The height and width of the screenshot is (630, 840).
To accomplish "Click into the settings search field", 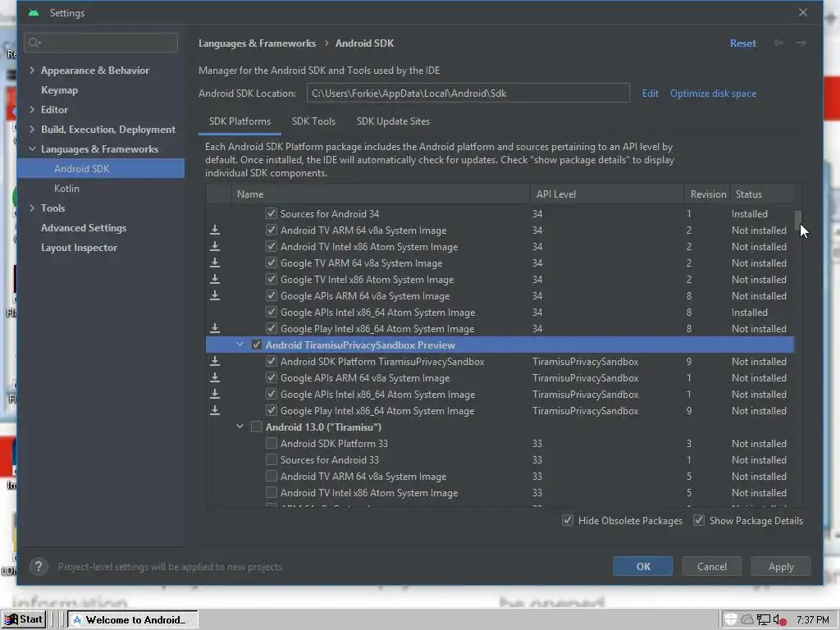I will [x=101, y=43].
